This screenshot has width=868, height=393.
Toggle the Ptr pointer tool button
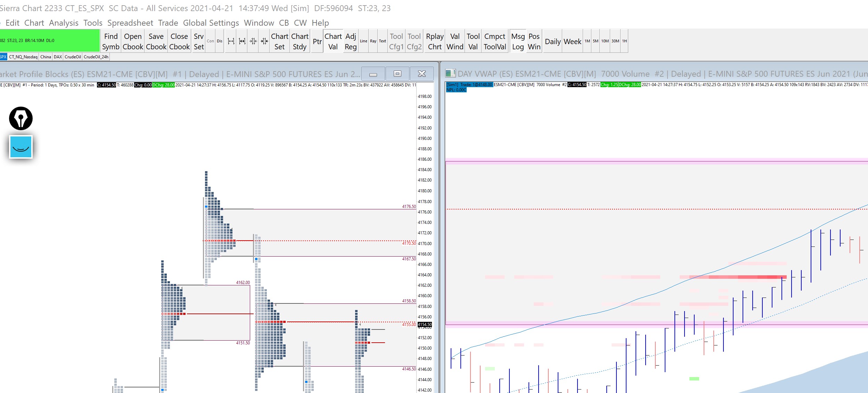tap(317, 41)
